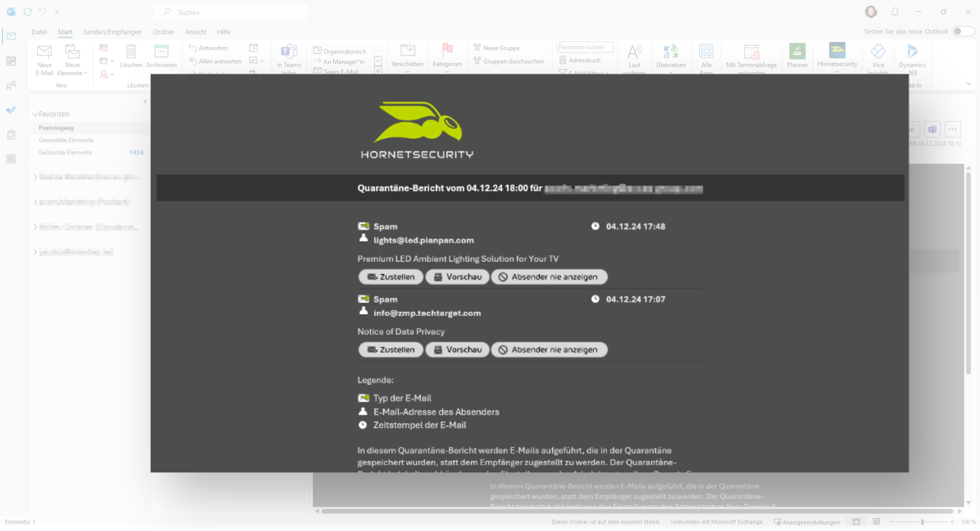Click 'Absender nie anzeigen' for lights@led.pianpan.com
The image size is (980, 531).
coord(549,277)
